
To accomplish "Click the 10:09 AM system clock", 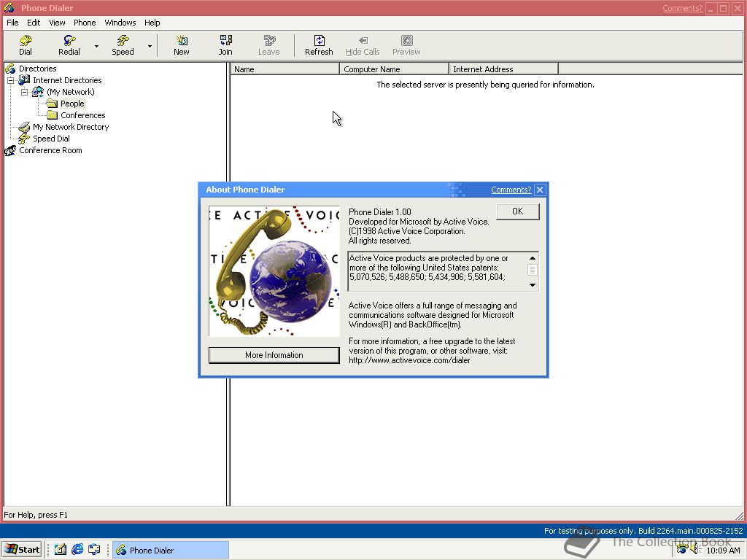I will point(723,551).
